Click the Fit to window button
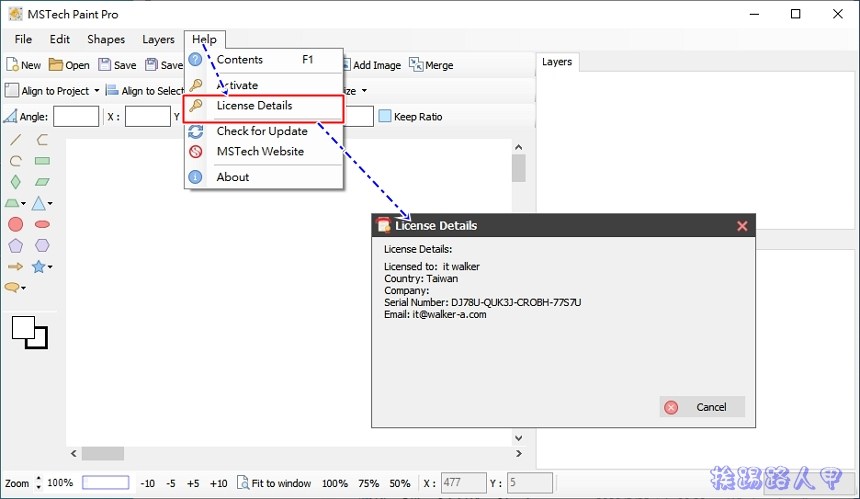 pos(274,483)
